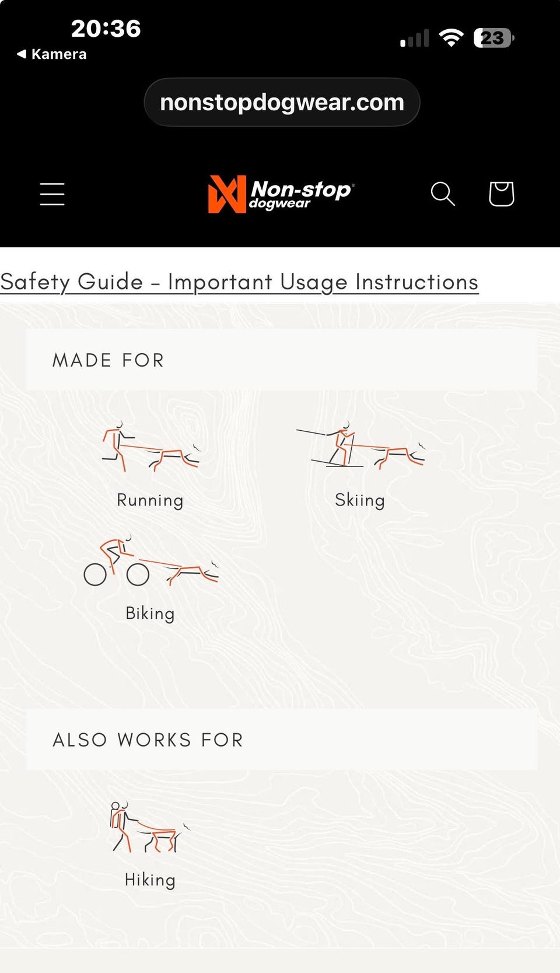Tap the battery indicator
Image resolution: width=560 pixels, height=973 pixels.
494,38
